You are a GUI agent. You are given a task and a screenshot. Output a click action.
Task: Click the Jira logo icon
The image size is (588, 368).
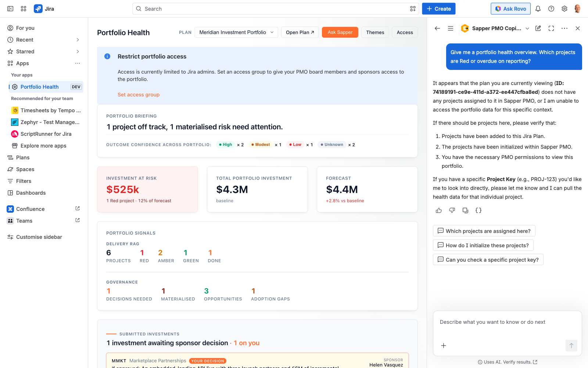click(x=38, y=9)
